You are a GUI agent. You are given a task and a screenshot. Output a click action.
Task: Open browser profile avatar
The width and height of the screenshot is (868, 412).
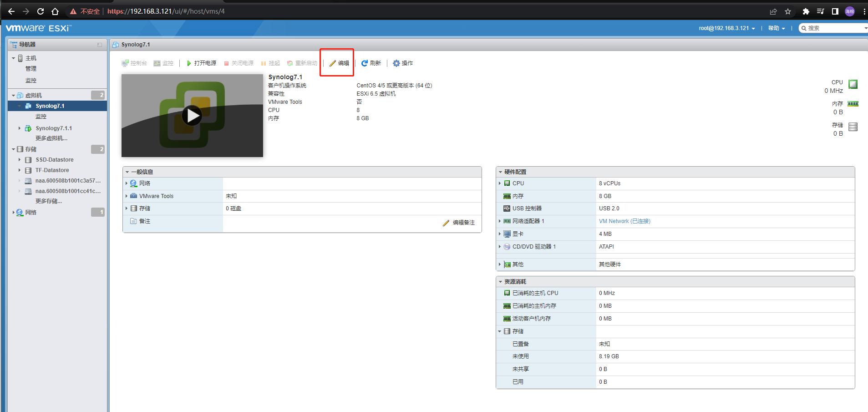[x=849, y=11]
